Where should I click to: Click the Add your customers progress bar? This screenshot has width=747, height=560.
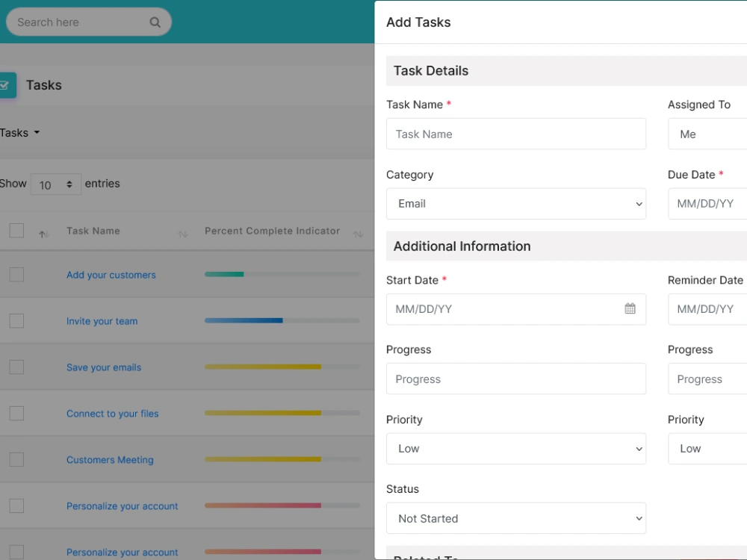(x=282, y=274)
